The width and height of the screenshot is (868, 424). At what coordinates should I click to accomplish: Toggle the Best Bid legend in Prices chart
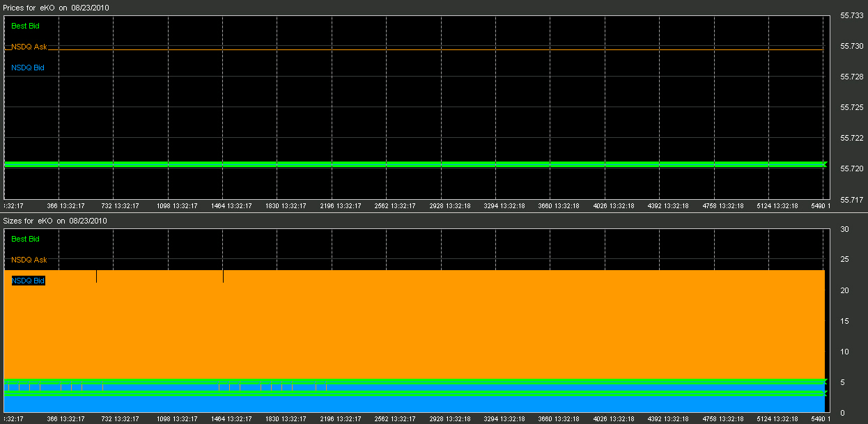pos(24,26)
